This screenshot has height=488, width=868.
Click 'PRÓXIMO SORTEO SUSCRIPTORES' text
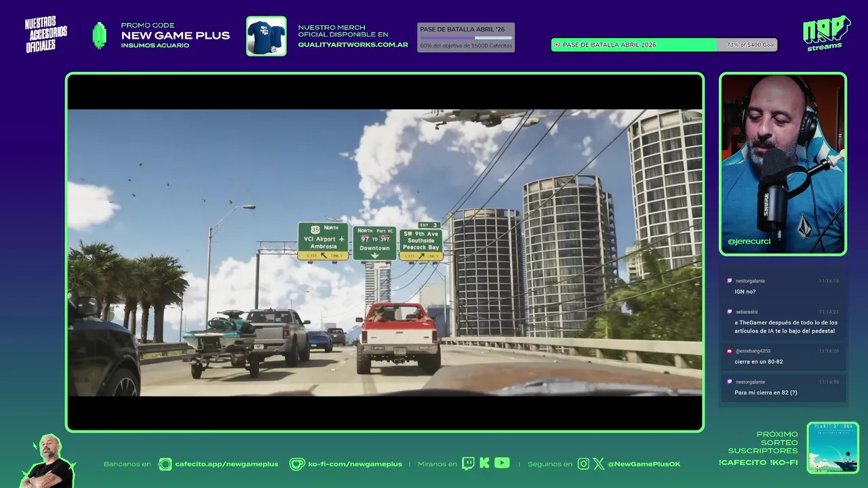pyautogui.click(x=763, y=443)
